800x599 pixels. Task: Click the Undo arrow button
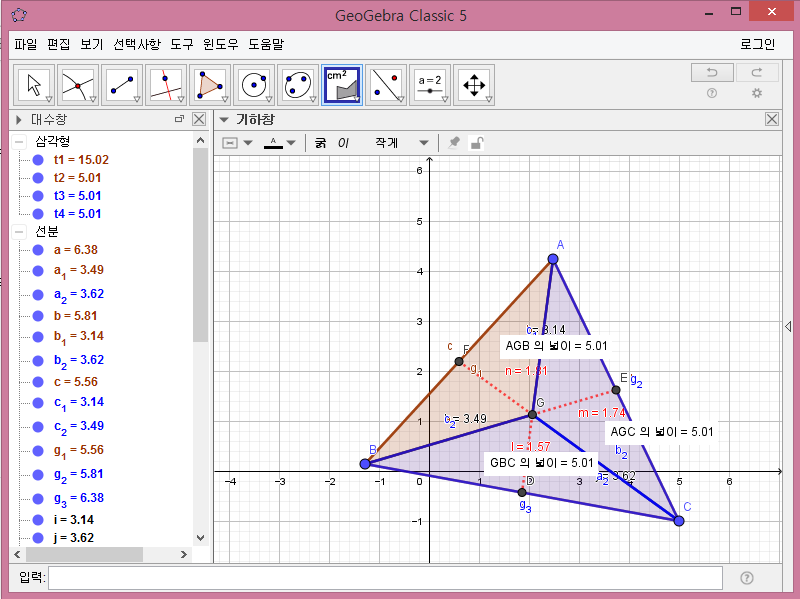[712, 72]
